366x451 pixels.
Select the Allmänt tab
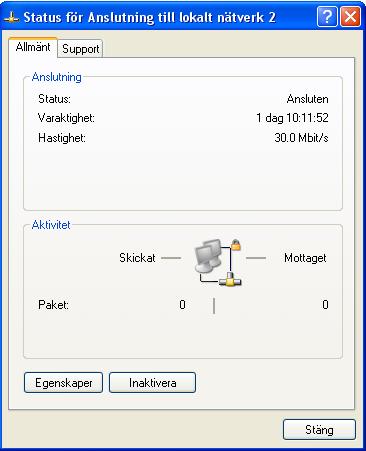tap(33, 47)
